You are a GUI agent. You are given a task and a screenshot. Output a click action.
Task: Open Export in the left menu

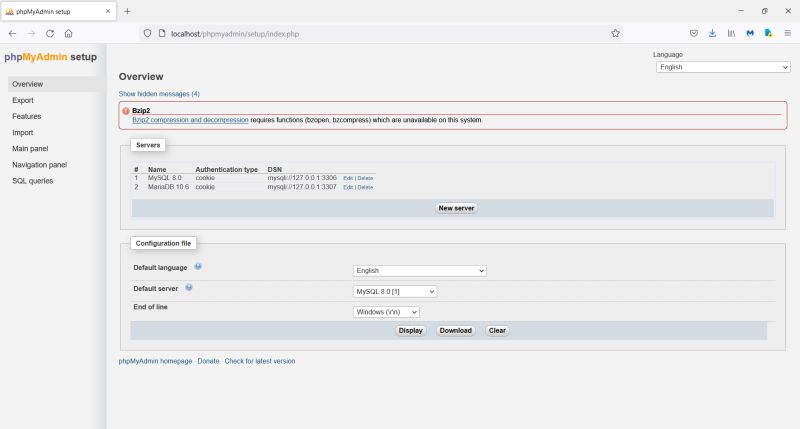[23, 100]
